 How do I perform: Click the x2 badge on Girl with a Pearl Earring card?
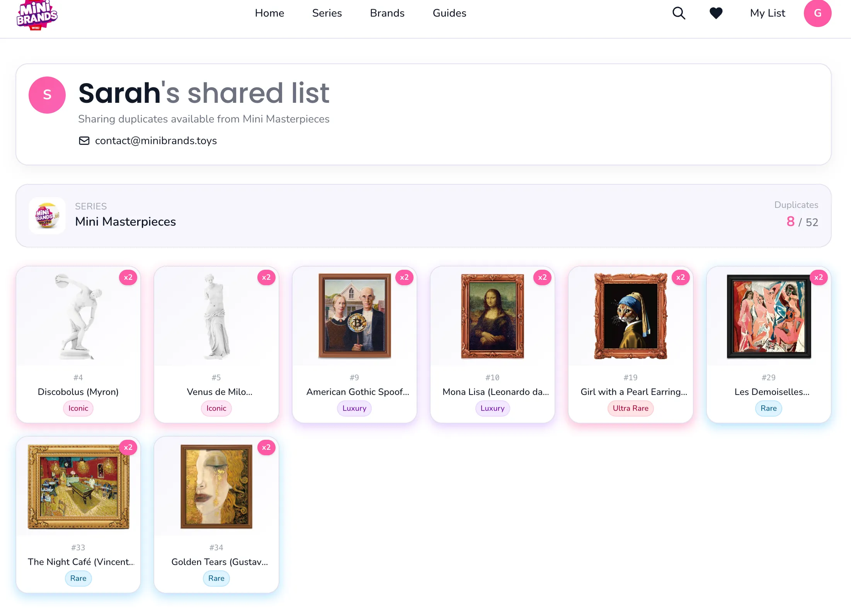[681, 277]
